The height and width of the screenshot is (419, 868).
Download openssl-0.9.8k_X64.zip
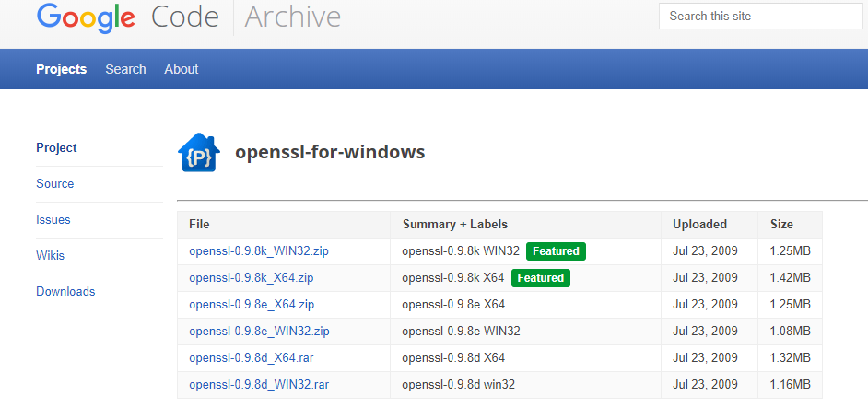tap(251, 278)
